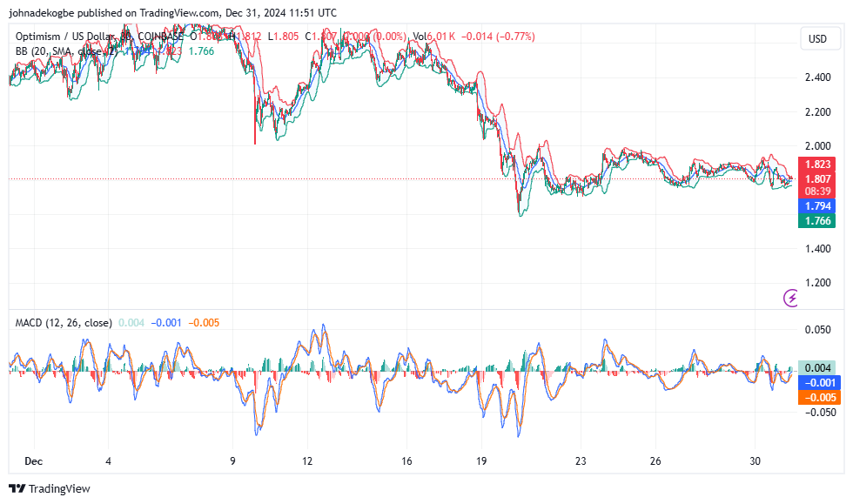The width and height of the screenshot is (853, 504).
Task: Click the 1.400 price axis tick
Action: click(817, 249)
